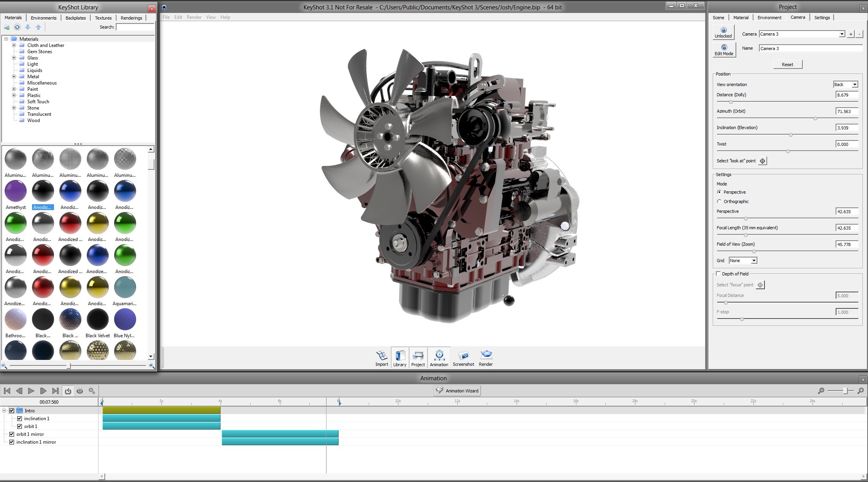Click the timeline start position marker
The image size is (868, 482).
coord(102,403)
